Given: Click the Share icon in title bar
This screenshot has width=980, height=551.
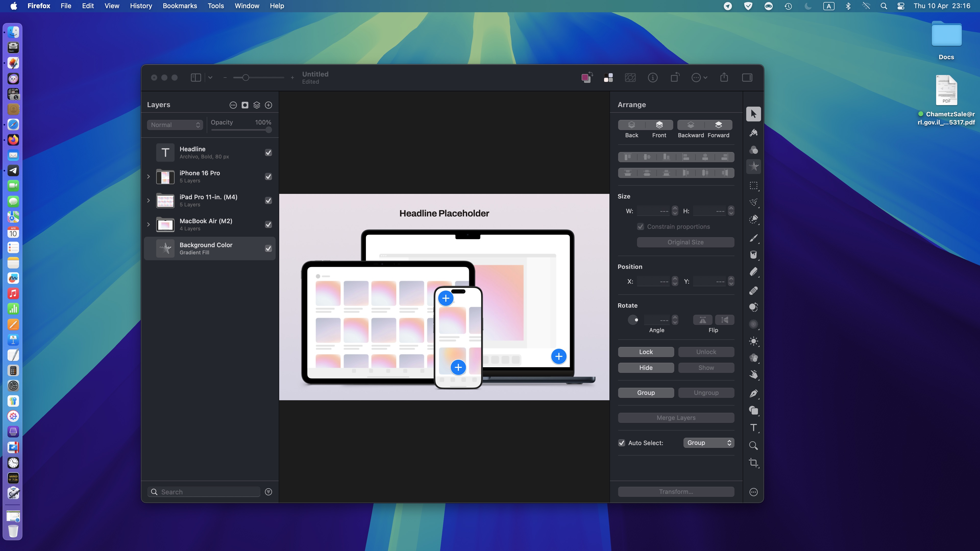Looking at the screenshot, I should pyautogui.click(x=724, y=78).
